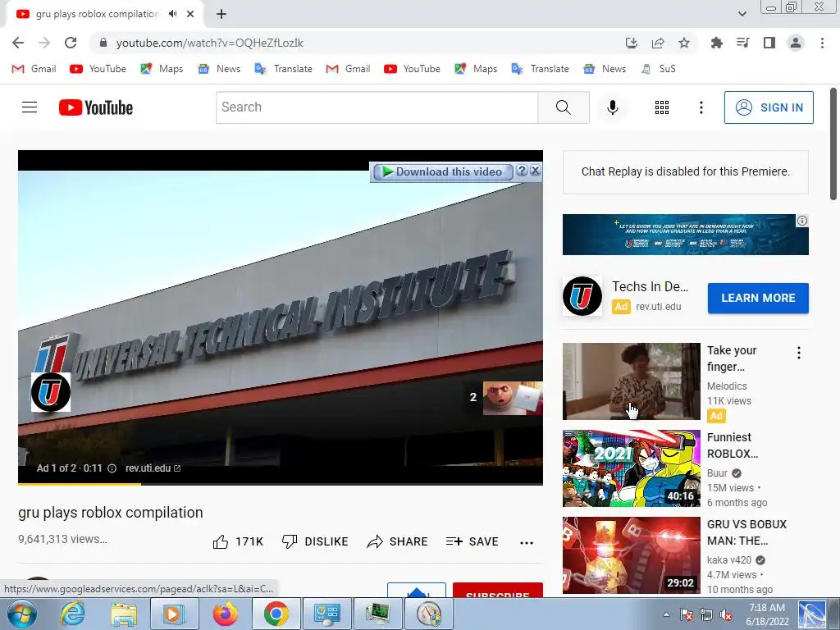Viewport: 840px width, 630px height.
Task: Click the install/download icon in address bar
Action: [x=632, y=43]
